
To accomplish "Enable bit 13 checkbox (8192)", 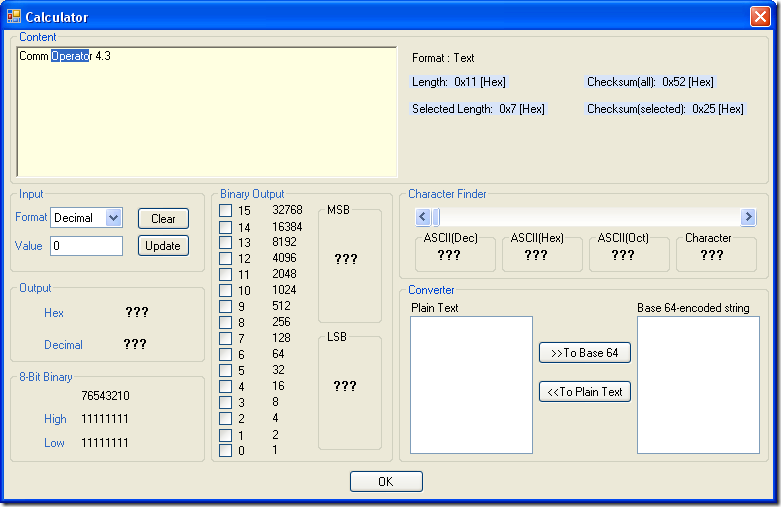I will point(226,243).
